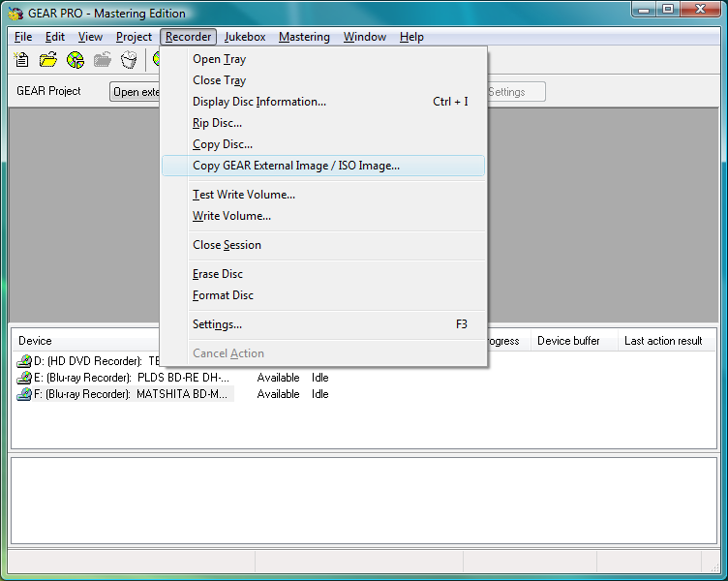Open the Mastering menu
This screenshot has width=728, height=581.
click(x=304, y=37)
